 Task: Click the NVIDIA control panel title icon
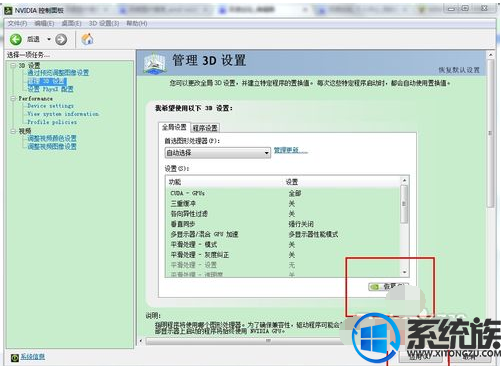point(9,11)
